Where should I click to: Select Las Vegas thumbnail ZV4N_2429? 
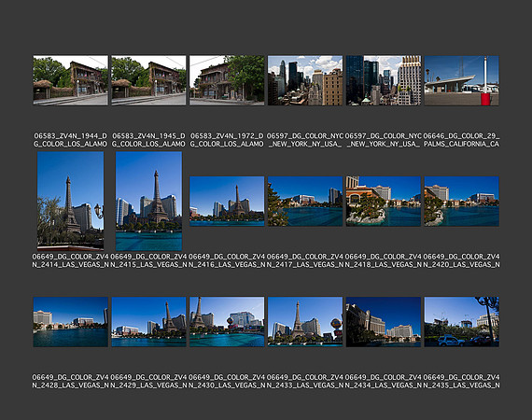148,322
